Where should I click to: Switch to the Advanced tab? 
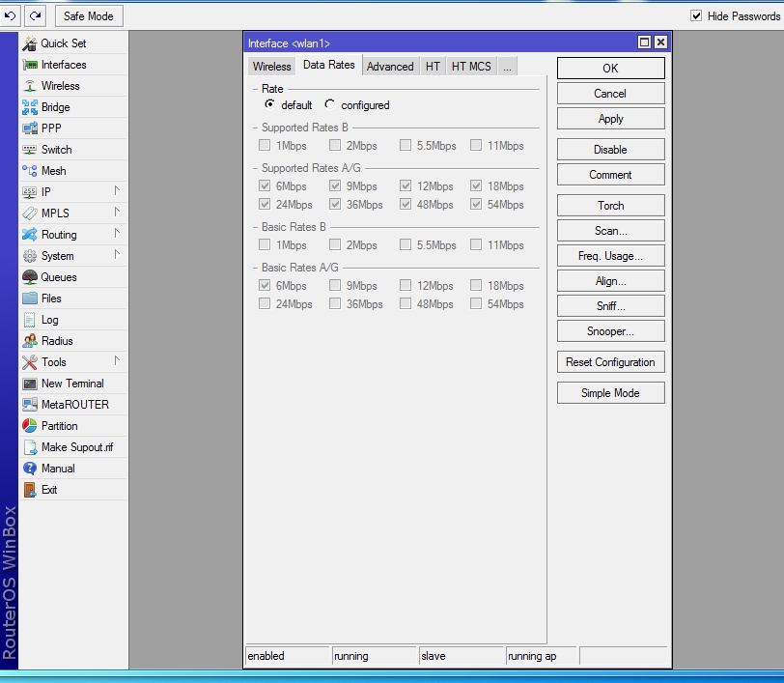pyautogui.click(x=390, y=67)
